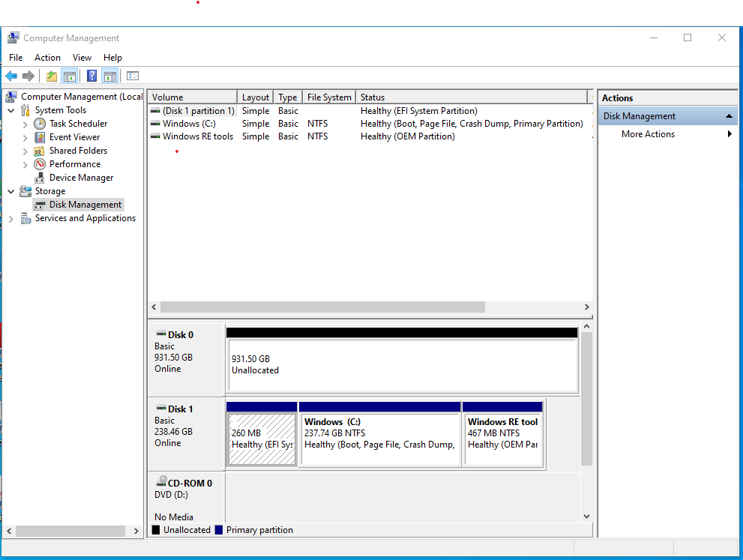Click the Up one level folder icon
The image size is (743, 560).
point(50,76)
